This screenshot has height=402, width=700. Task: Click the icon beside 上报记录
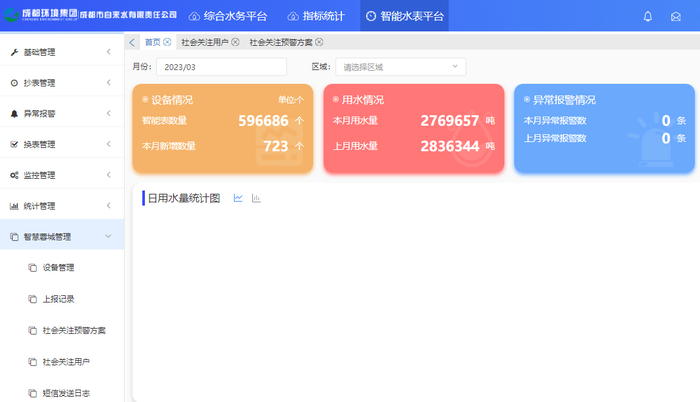pos(33,299)
